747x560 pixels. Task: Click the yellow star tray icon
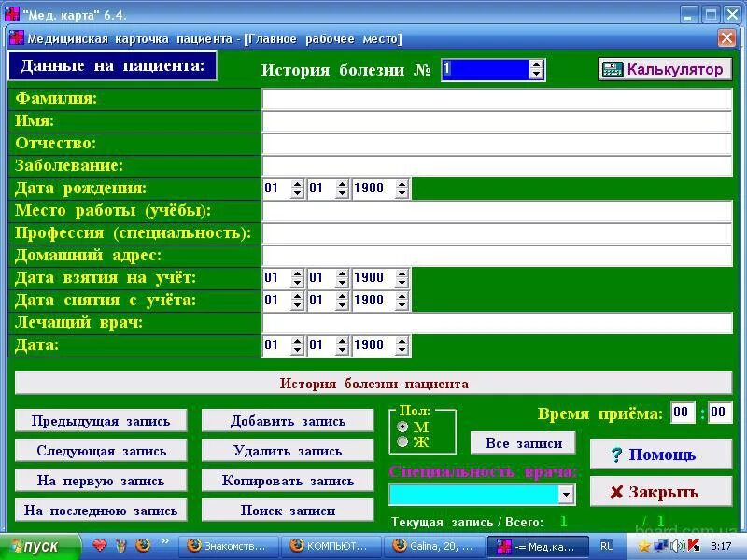pos(644,546)
